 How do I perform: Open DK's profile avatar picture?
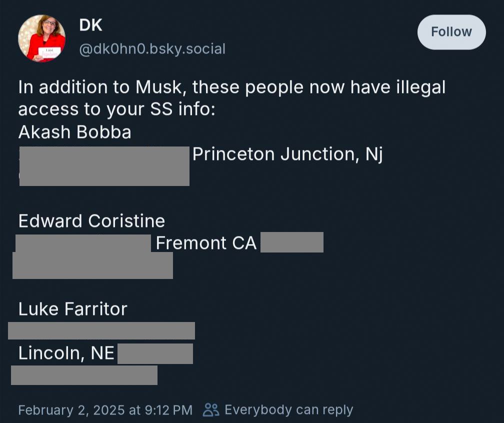tap(41, 38)
